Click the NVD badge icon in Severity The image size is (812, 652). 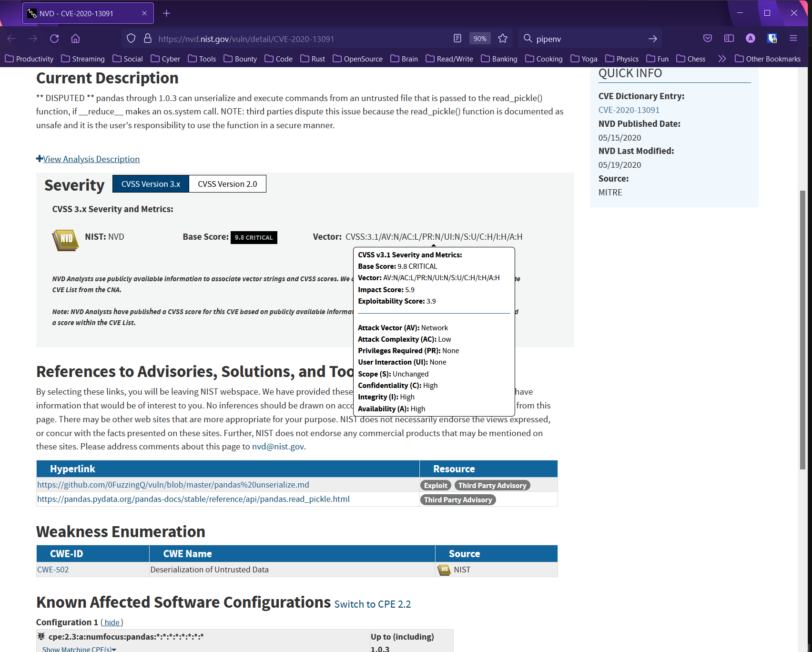[65, 240]
